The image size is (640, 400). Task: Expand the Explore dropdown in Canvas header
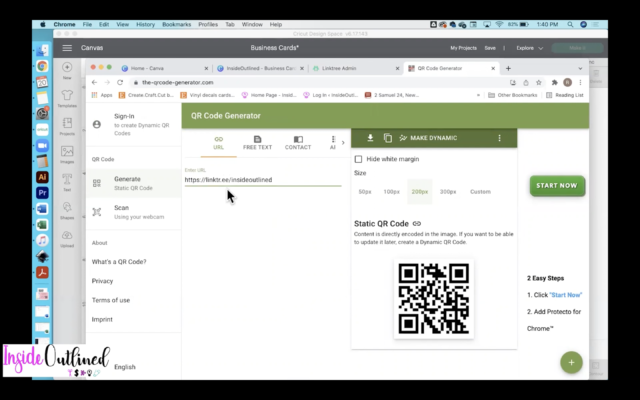(x=529, y=47)
